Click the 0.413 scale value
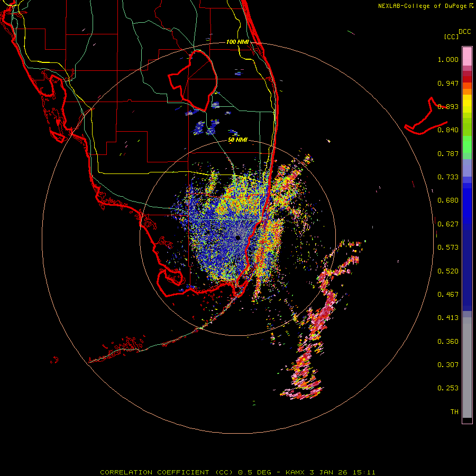Screen dimensions: 476x476 click(448, 318)
